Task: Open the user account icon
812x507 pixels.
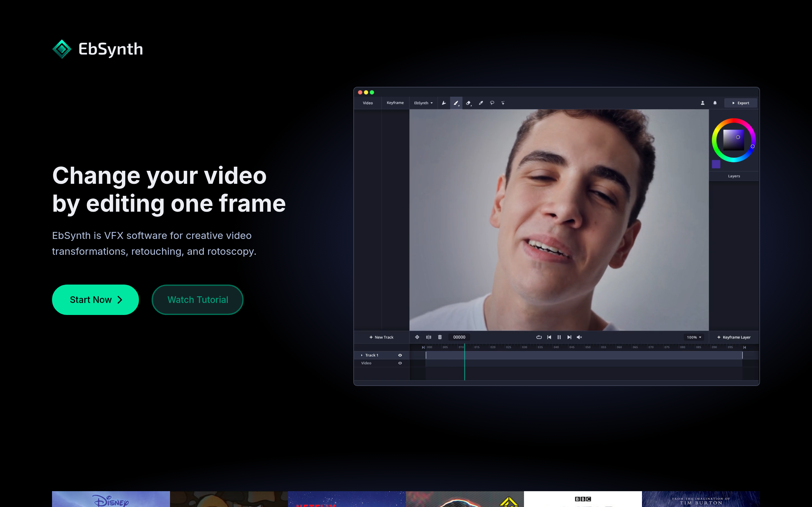Action: pos(703,103)
